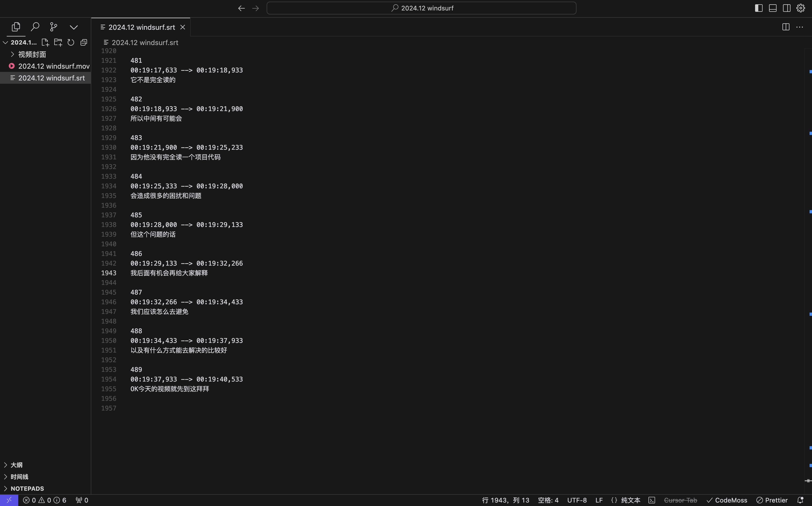
Task: Collapse all folders in Explorer
Action: point(84,42)
